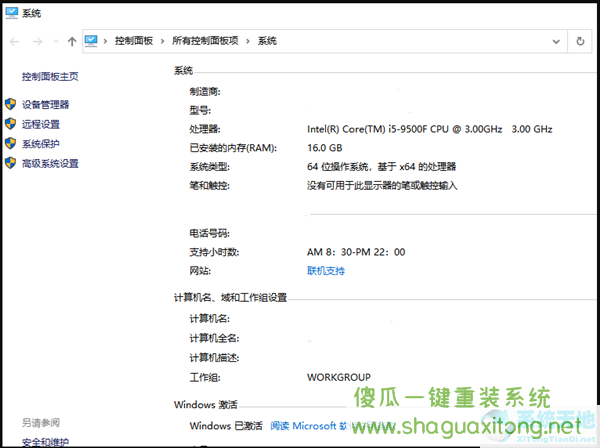The height and width of the screenshot is (448, 600).
Task: Select the 处理器: label
Action: click(x=205, y=129)
